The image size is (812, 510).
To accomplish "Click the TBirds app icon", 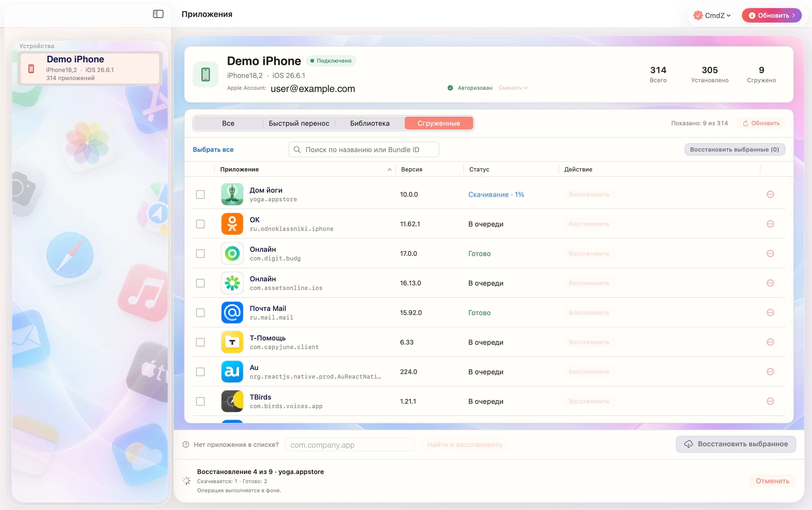I will (232, 401).
